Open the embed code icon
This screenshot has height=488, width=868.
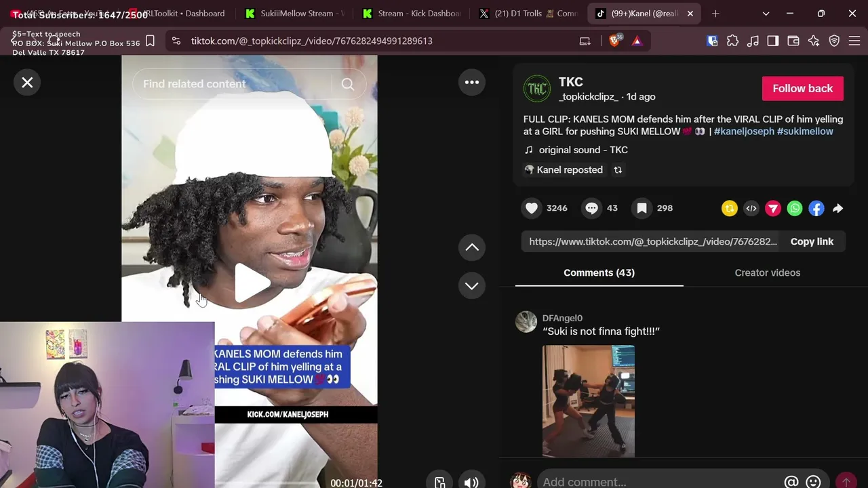coord(751,209)
